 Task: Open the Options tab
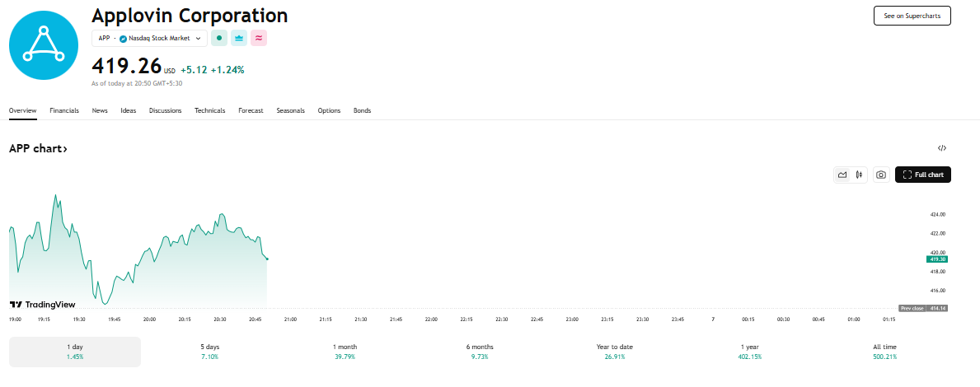(329, 110)
